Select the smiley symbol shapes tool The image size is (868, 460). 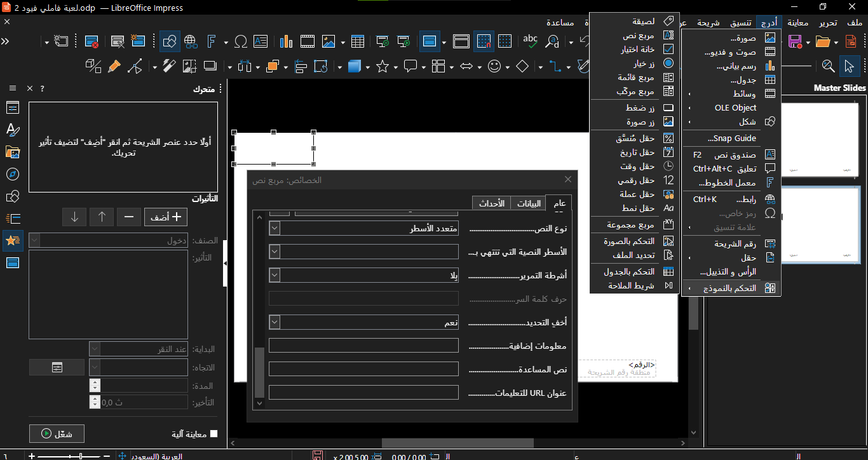pyautogui.click(x=494, y=66)
